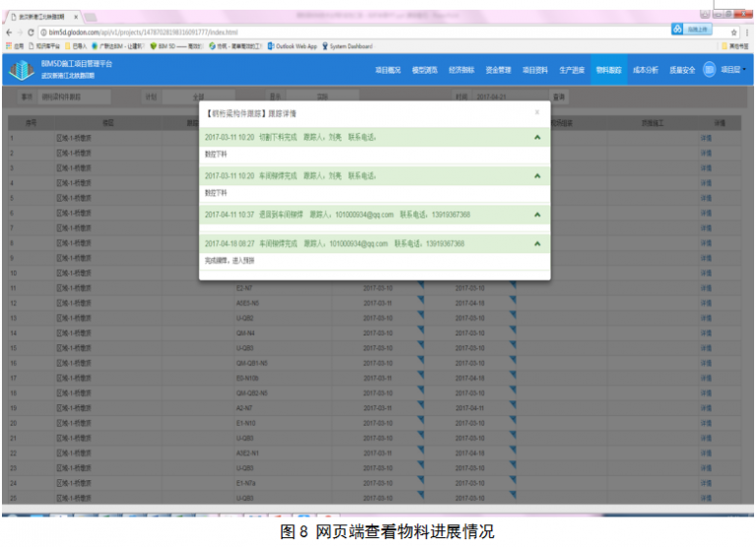Click the 查询 search button
Viewport: 756px width, 547px height.
coord(559,97)
